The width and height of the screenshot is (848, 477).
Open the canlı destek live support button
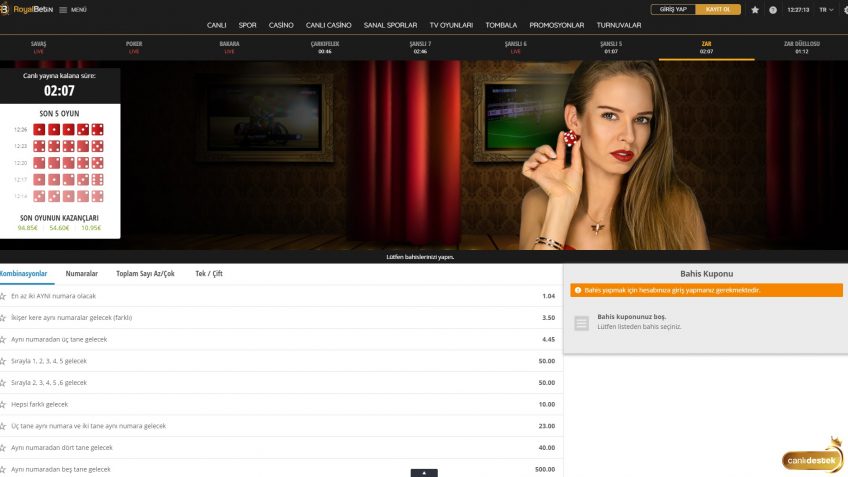pyautogui.click(x=812, y=460)
